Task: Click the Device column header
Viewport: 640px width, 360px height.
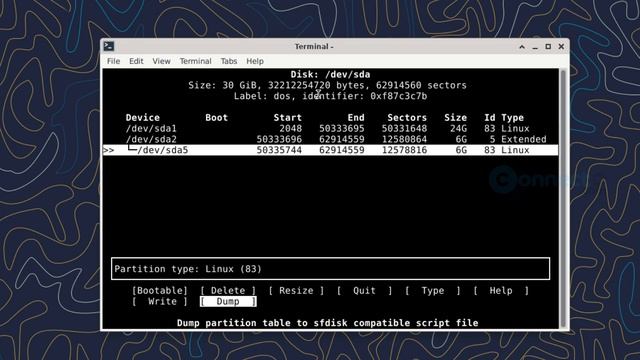Action: [x=142, y=118]
